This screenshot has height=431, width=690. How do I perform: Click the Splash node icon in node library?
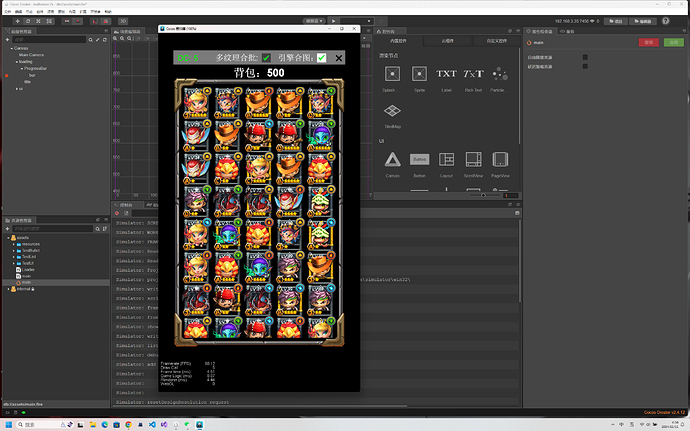pyautogui.click(x=392, y=74)
